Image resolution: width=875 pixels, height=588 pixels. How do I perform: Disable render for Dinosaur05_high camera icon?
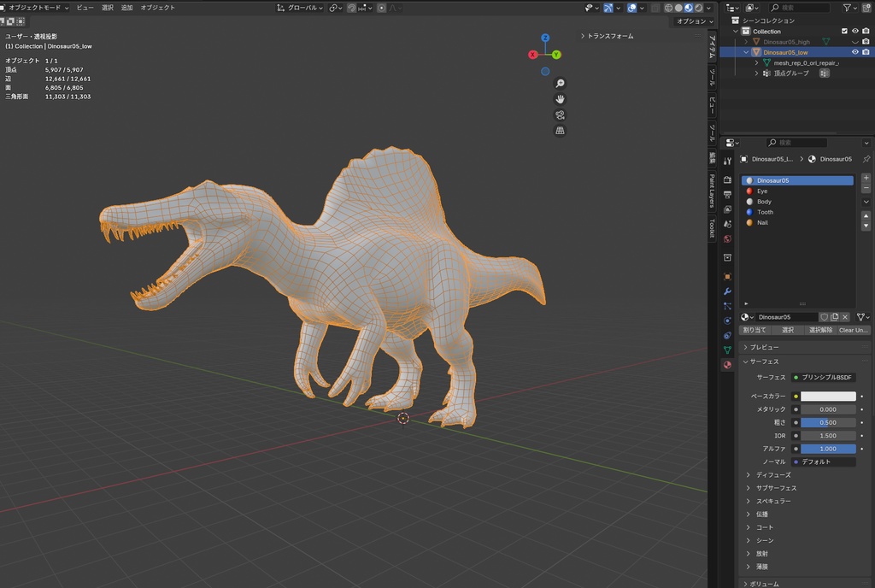click(866, 41)
